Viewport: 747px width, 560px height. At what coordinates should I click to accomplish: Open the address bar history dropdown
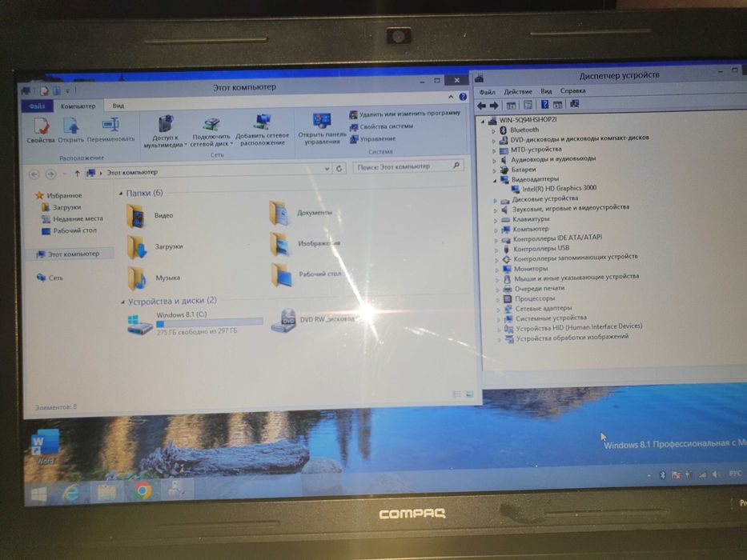click(x=327, y=169)
